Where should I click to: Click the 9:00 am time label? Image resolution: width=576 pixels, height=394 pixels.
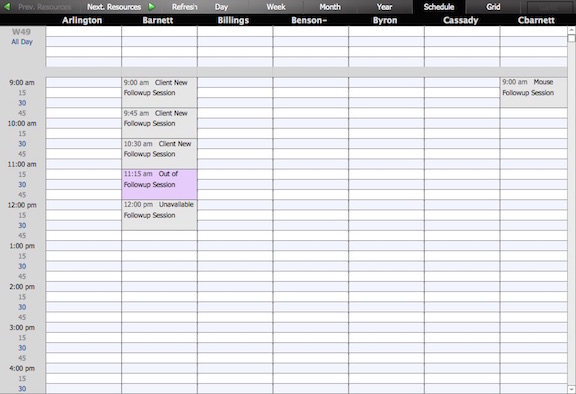pyautogui.click(x=22, y=83)
